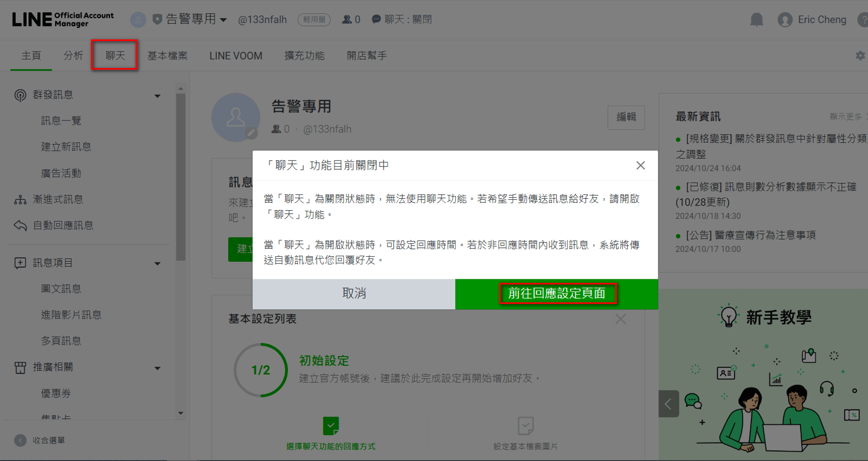This screenshot has width=868, height=461.
Task: Click the 取消 cancel button
Action: 354,294
